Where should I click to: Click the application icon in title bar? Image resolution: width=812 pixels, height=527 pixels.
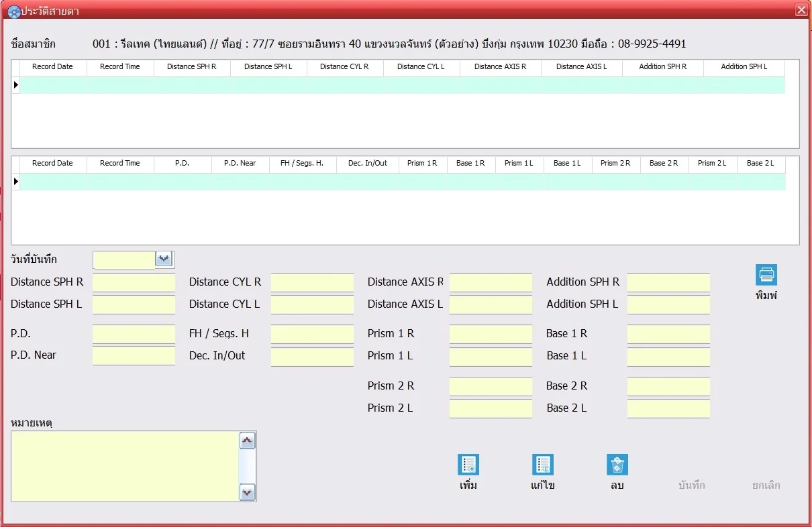pyautogui.click(x=13, y=11)
